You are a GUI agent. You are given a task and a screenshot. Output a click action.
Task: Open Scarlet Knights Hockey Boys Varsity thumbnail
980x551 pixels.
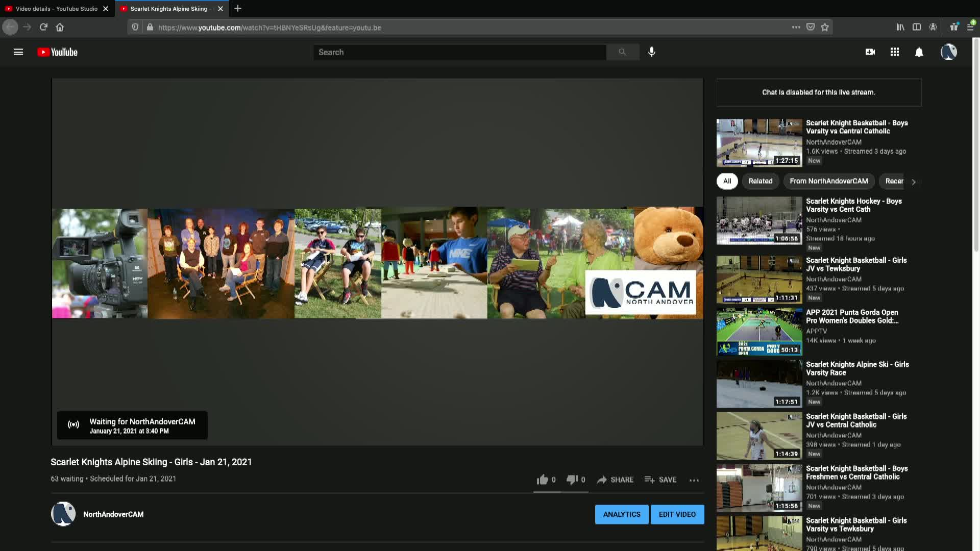coord(759,220)
